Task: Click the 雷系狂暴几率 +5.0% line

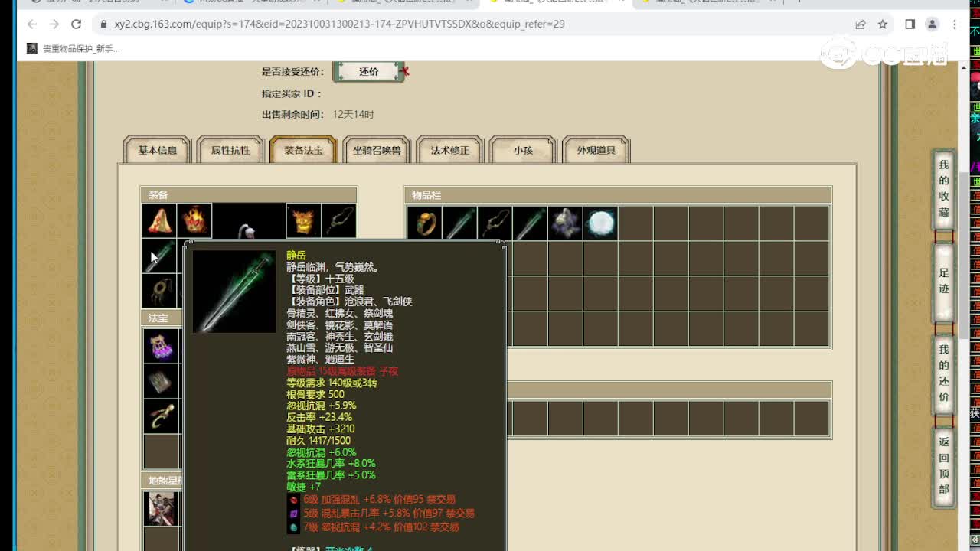Action: coord(331,474)
